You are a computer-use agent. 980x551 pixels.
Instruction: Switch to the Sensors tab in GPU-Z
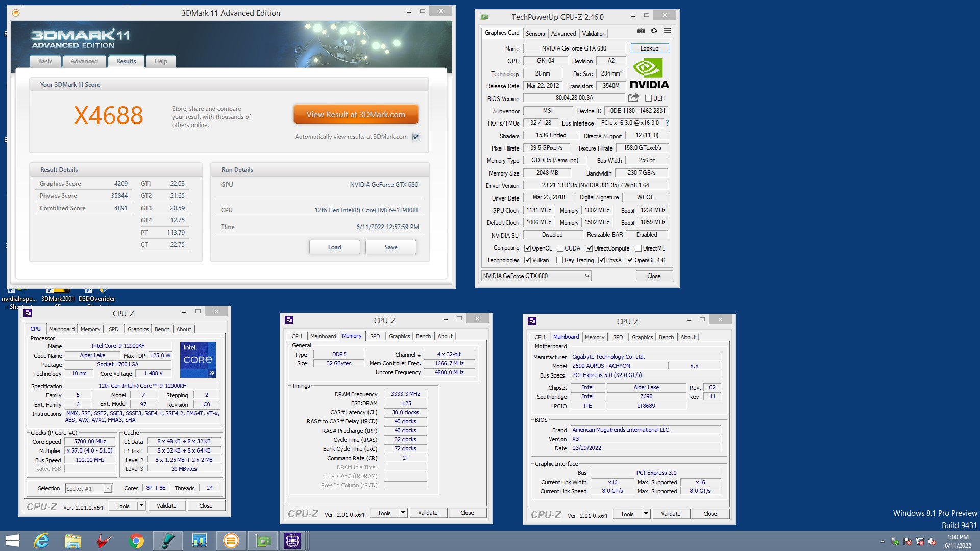(535, 34)
